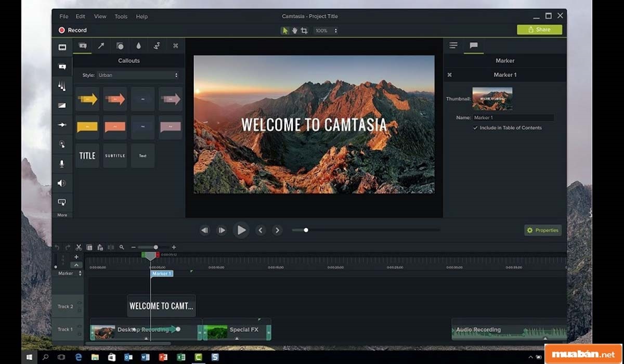Click the playback progress scrubber
This screenshot has width=624, height=364.
(x=306, y=230)
